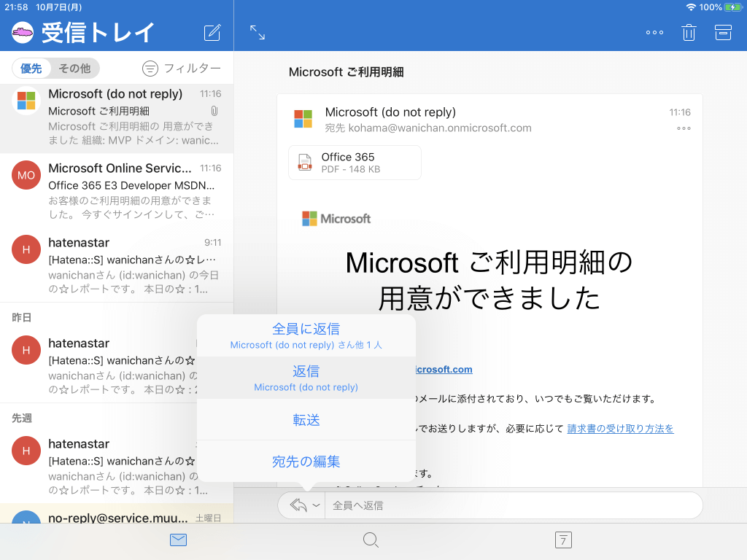Viewport: 747px width, 560px height.
Task: Expand message to full screen with arrows icon
Action: [x=258, y=32]
